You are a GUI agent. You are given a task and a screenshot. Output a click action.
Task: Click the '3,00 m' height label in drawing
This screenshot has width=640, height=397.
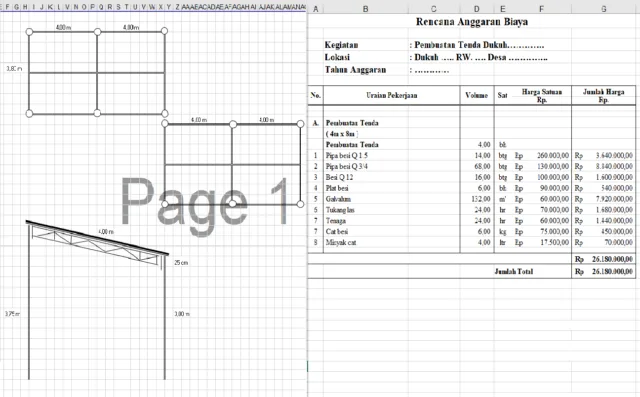182,314
